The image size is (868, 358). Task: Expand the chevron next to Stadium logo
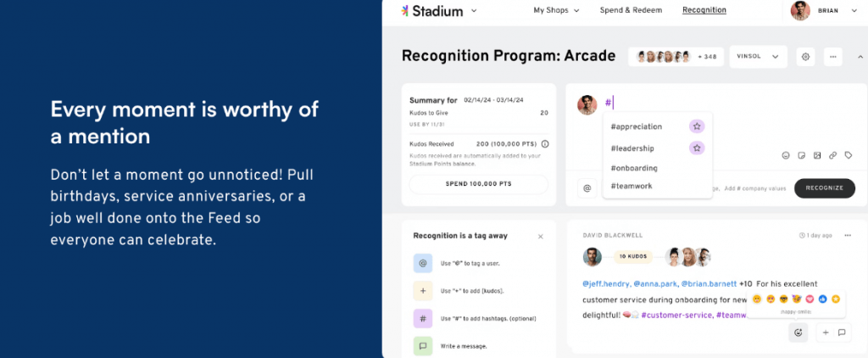pyautogui.click(x=474, y=10)
